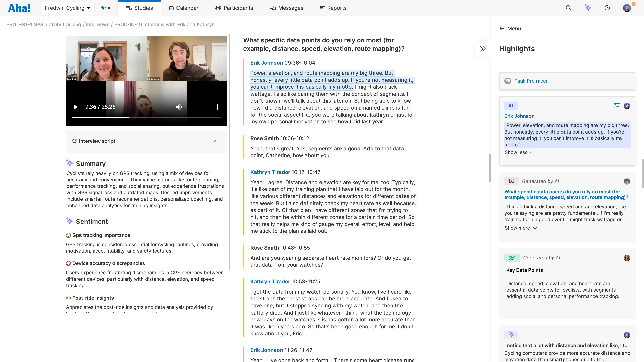Click back arrow to Menu

coord(502,29)
